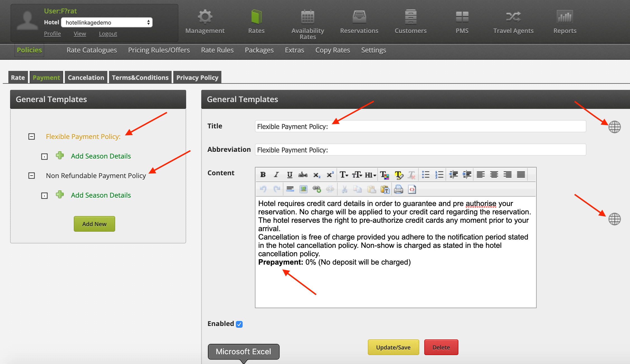
Task: Click the Update/Save button
Action: coord(393,347)
